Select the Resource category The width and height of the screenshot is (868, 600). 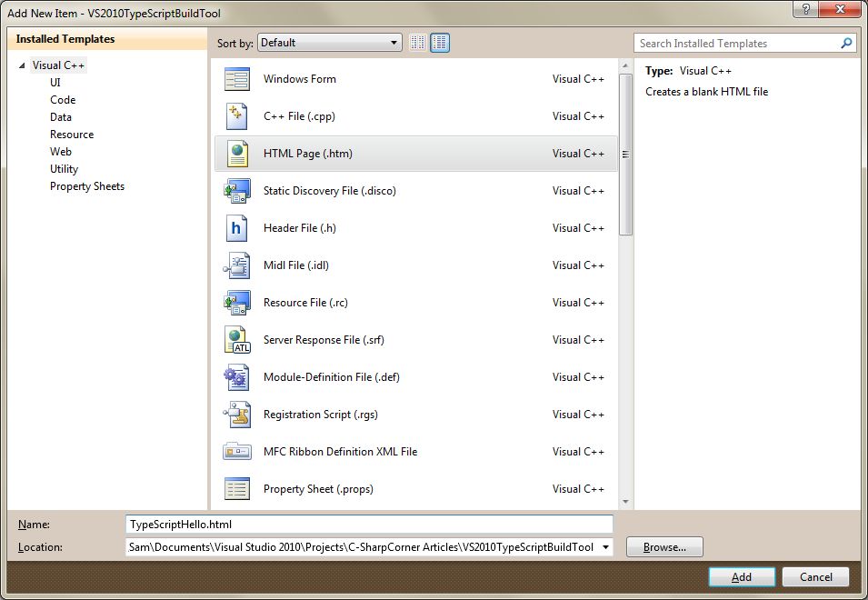[x=72, y=134]
